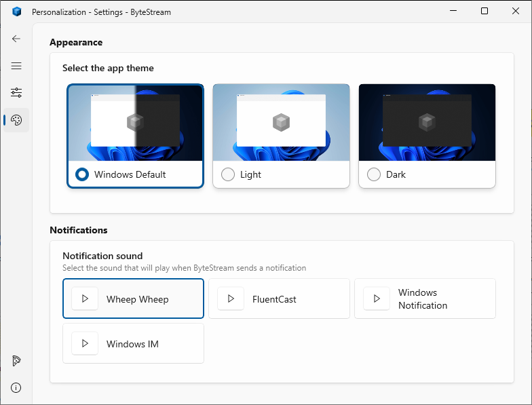The width and height of the screenshot is (532, 405).
Task: Play the Windows IM sound preview
Action: click(x=85, y=343)
